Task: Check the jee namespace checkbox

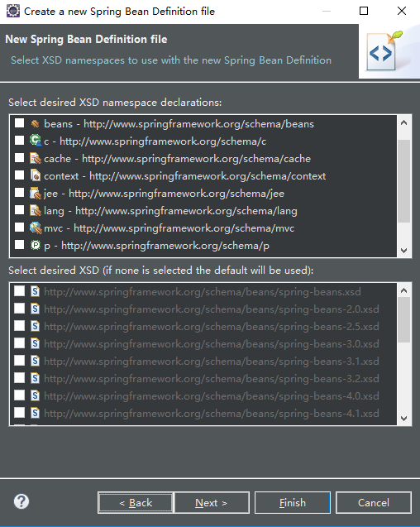Action: tap(19, 193)
